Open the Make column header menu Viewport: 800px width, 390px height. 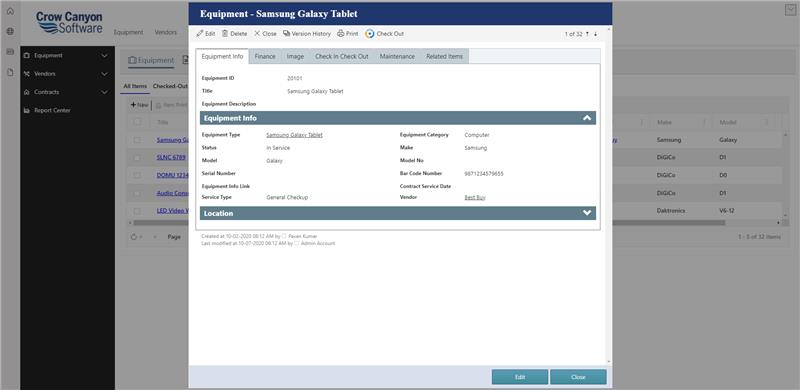pyautogui.click(x=704, y=123)
